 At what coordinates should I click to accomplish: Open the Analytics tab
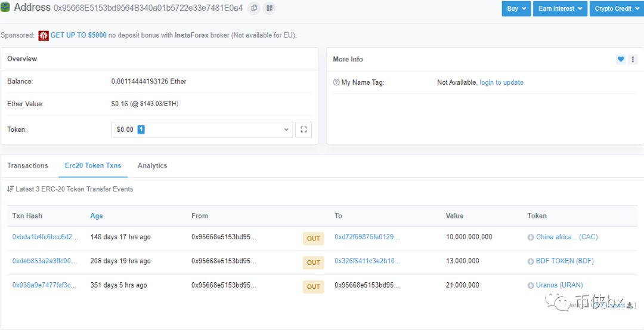click(153, 166)
